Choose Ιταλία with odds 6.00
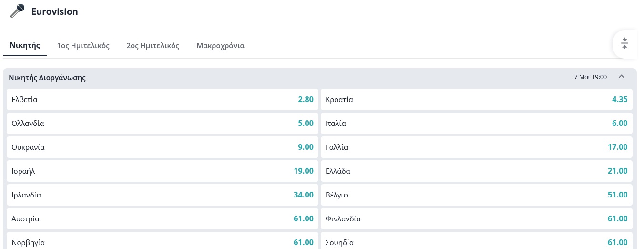This screenshot has height=249, width=644. [x=476, y=123]
